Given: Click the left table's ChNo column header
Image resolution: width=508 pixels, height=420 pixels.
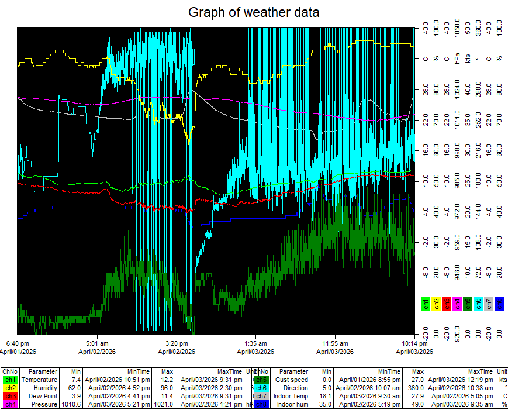Looking at the screenshot, I should (x=11, y=371).
